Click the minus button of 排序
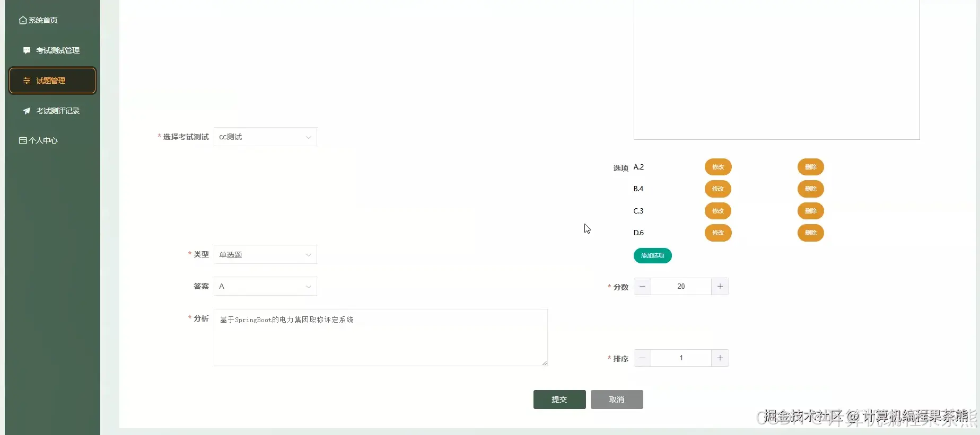The height and width of the screenshot is (435, 980). pyautogui.click(x=642, y=358)
